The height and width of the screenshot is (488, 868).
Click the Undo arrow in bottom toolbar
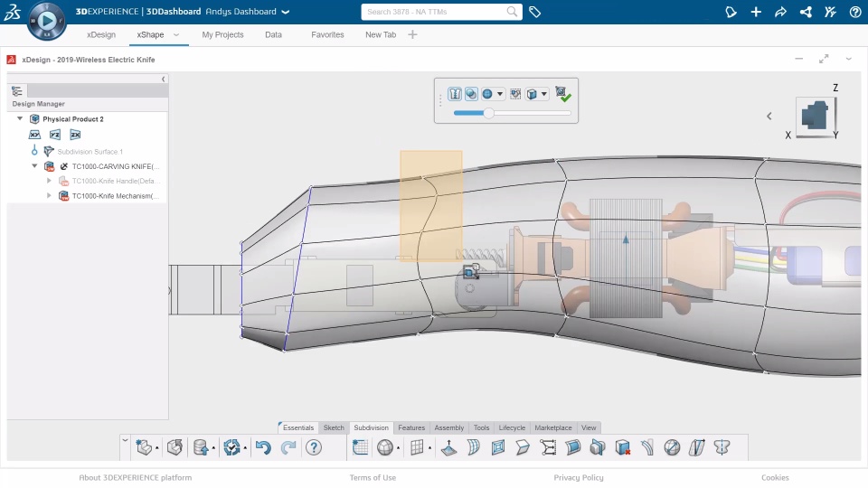pyautogui.click(x=263, y=447)
